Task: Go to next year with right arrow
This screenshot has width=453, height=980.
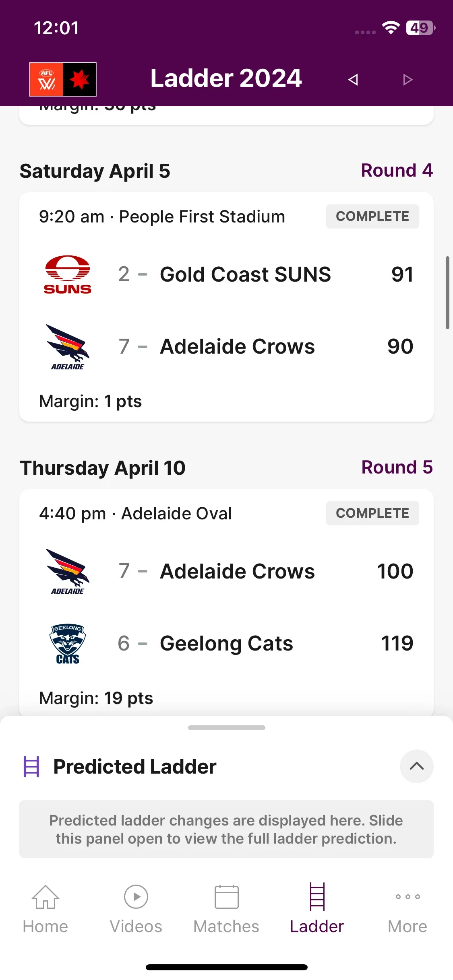Action: [x=407, y=80]
